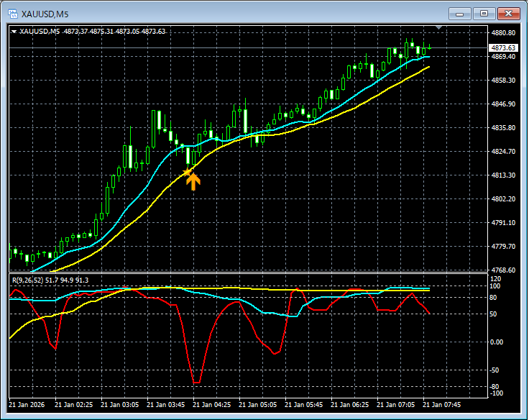
Task: Click the 4880.80 price scale value
Action: pos(503,33)
